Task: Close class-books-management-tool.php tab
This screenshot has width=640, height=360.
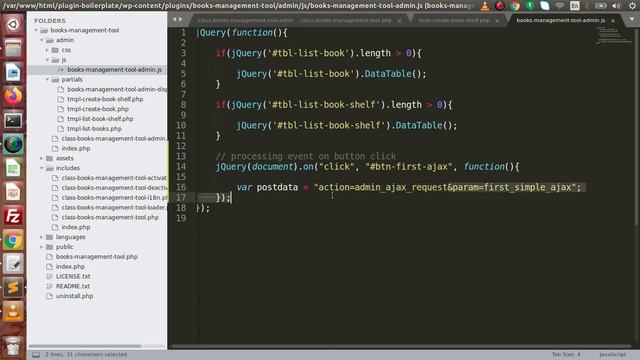Action: pyautogui.click(x=399, y=20)
